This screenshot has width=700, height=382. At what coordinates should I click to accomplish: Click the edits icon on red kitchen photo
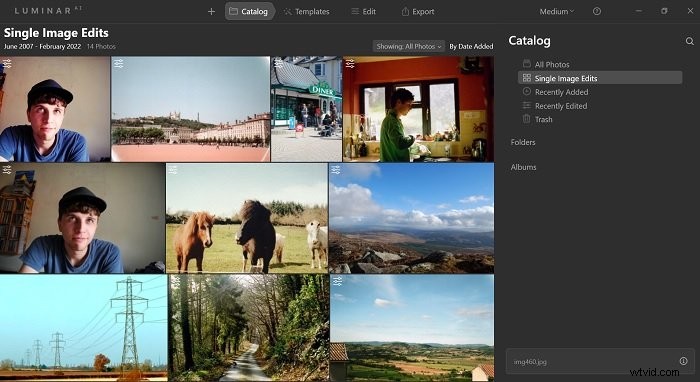coord(350,64)
